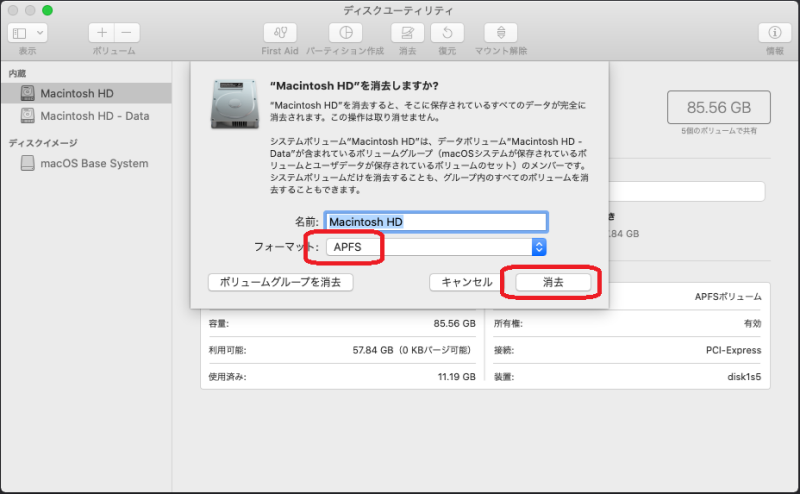Image resolution: width=800 pixels, height=494 pixels.
Task: Click the 有効 ownership value
Action: pos(753,324)
